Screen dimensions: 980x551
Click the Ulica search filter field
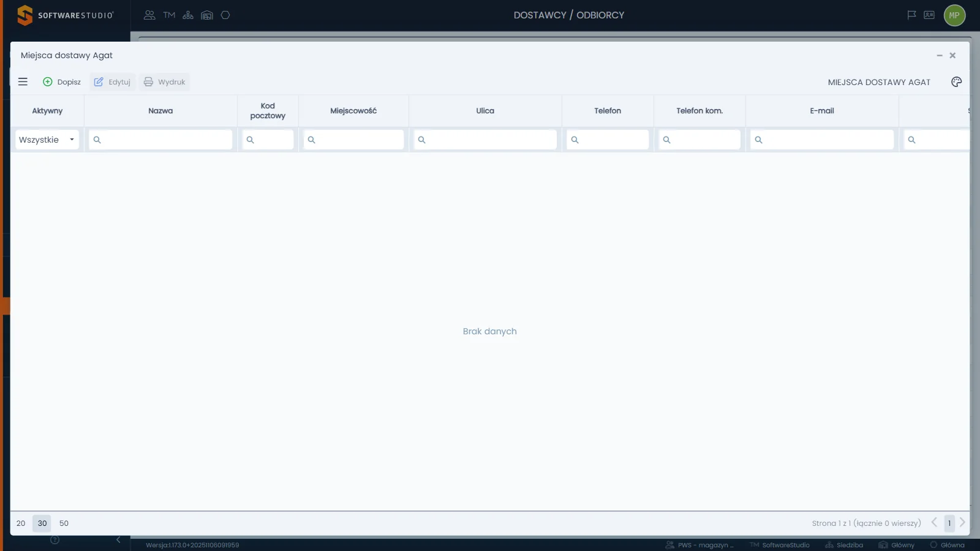pos(485,140)
